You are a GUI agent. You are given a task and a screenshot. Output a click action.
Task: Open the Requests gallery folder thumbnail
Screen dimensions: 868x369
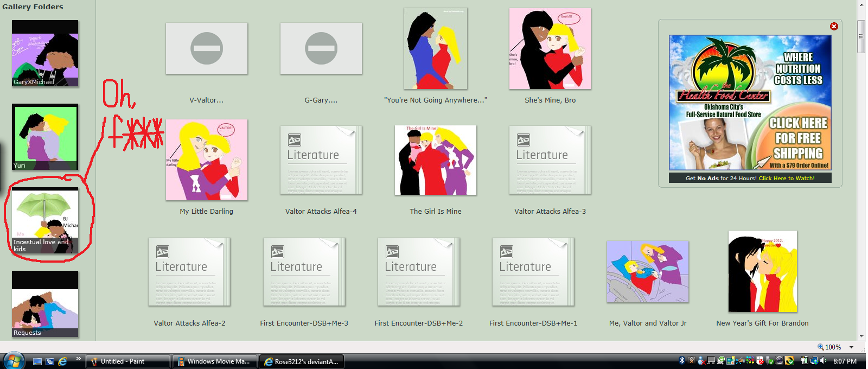tap(45, 304)
